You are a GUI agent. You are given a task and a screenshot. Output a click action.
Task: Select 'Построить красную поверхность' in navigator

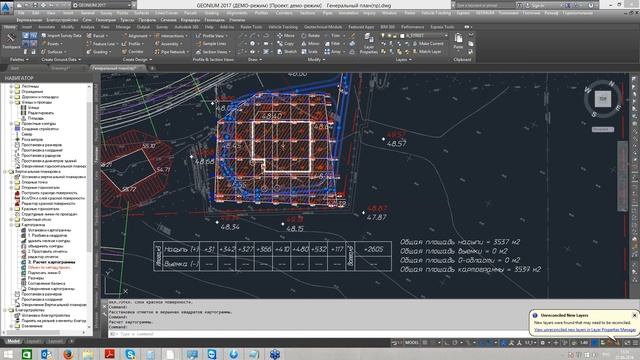pos(49,193)
